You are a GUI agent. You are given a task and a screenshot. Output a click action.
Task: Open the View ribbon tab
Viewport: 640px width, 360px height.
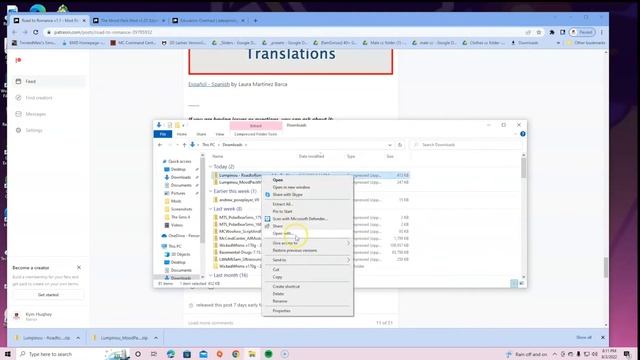(x=220, y=134)
